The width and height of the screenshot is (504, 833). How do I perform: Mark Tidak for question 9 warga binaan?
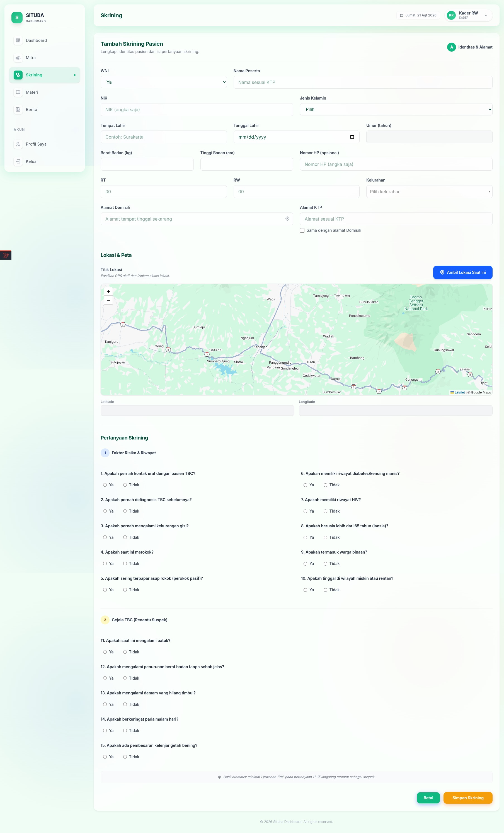point(326,564)
